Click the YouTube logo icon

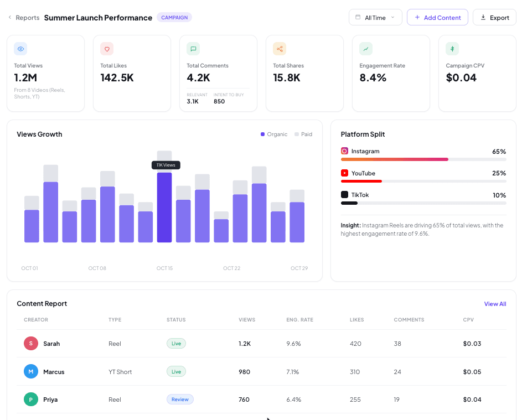coord(344,173)
